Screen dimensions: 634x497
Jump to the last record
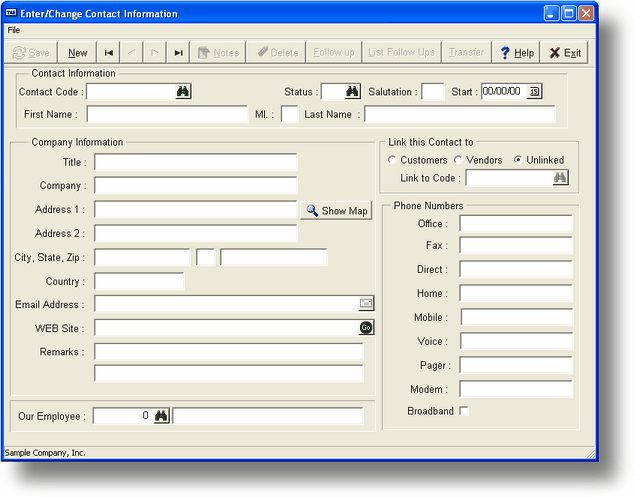178,53
